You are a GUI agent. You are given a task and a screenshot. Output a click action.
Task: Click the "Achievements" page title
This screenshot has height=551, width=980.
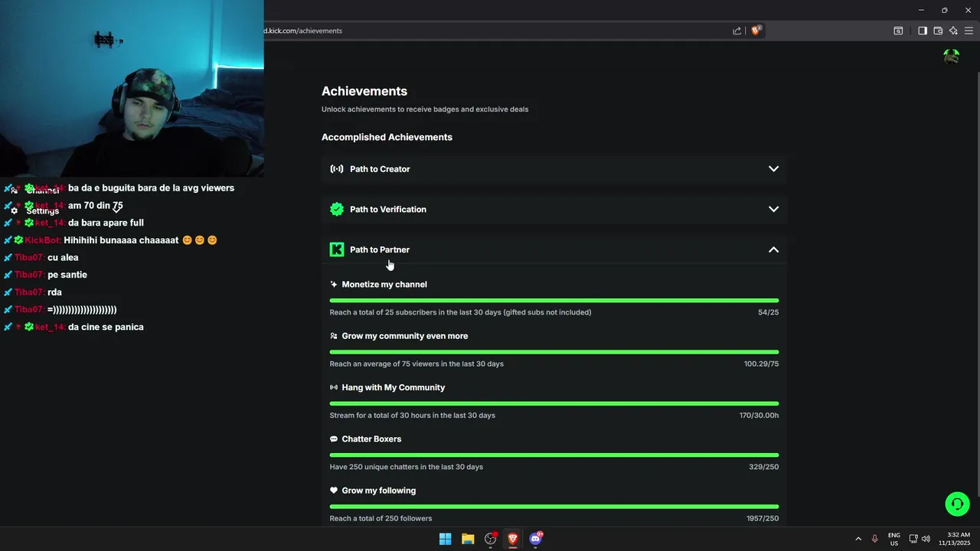tap(364, 91)
